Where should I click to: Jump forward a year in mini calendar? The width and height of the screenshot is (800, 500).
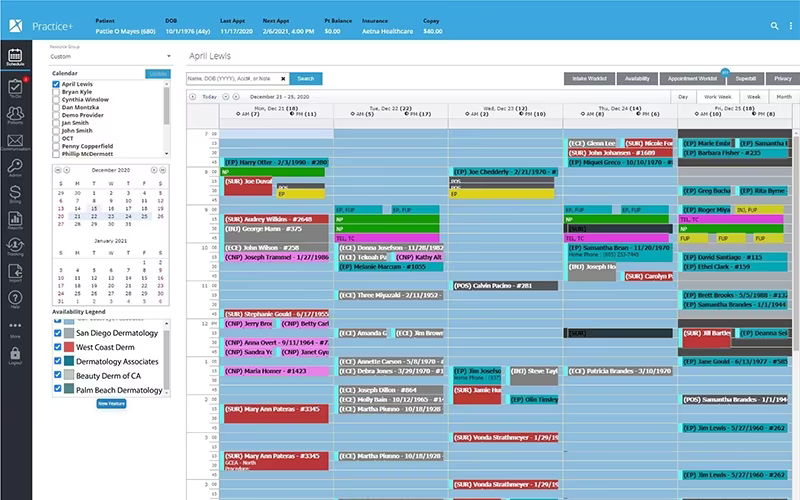point(163,170)
